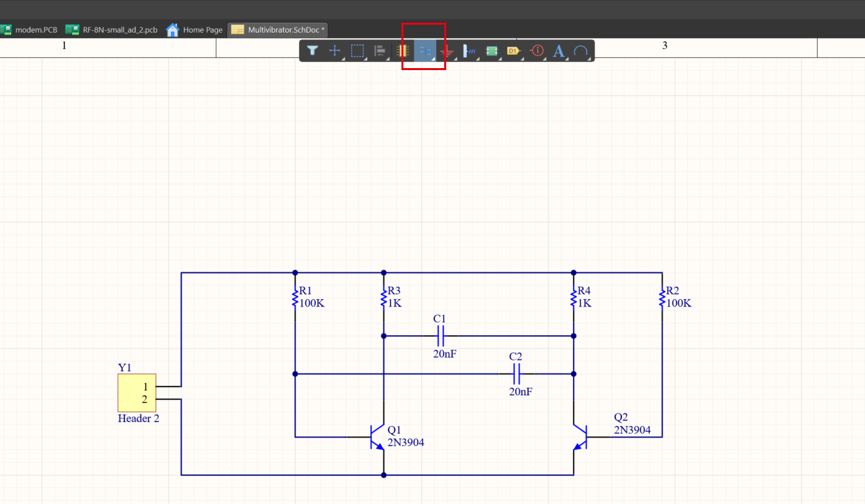Image resolution: width=865 pixels, height=504 pixels.
Task: Open the alignment tool
Action: point(379,50)
